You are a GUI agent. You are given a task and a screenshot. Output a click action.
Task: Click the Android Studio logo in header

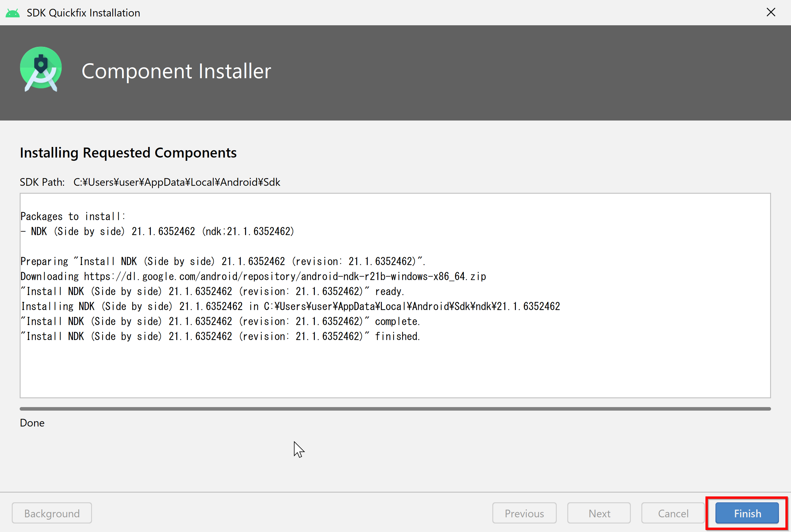click(41, 69)
